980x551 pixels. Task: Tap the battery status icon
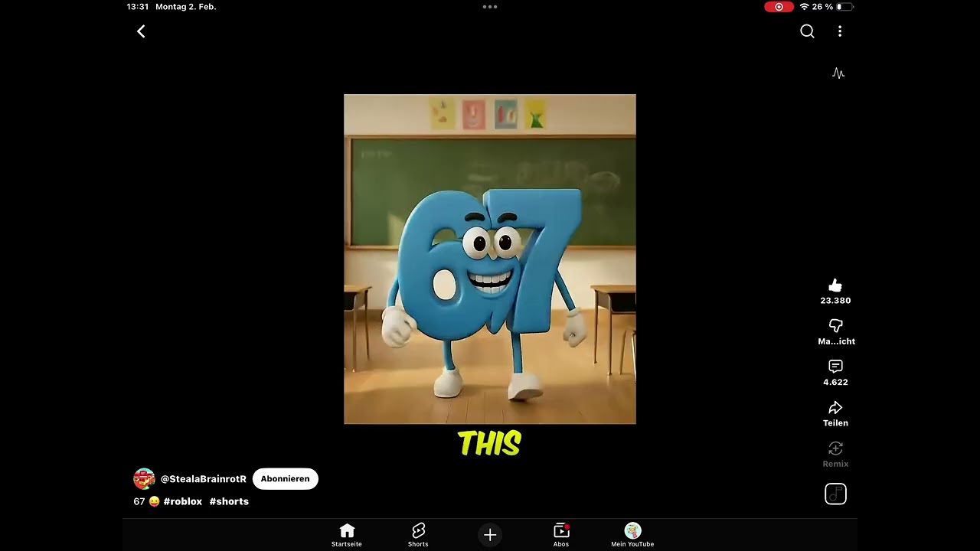tap(845, 7)
